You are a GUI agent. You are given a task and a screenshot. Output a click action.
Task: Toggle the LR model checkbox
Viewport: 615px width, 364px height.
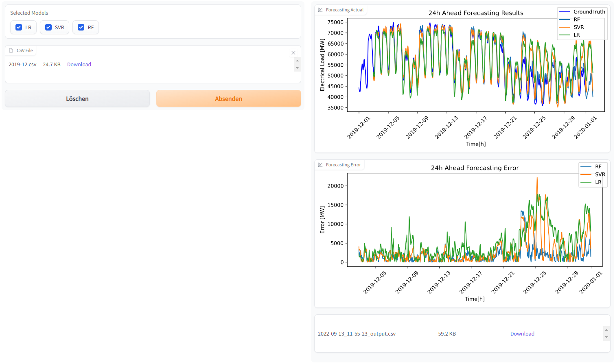pyautogui.click(x=19, y=27)
